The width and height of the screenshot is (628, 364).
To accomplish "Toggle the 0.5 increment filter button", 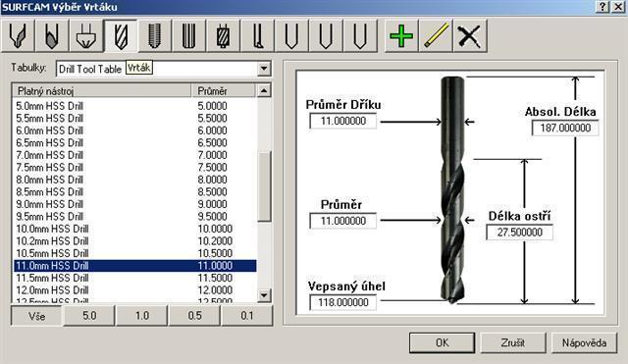I will tap(194, 316).
